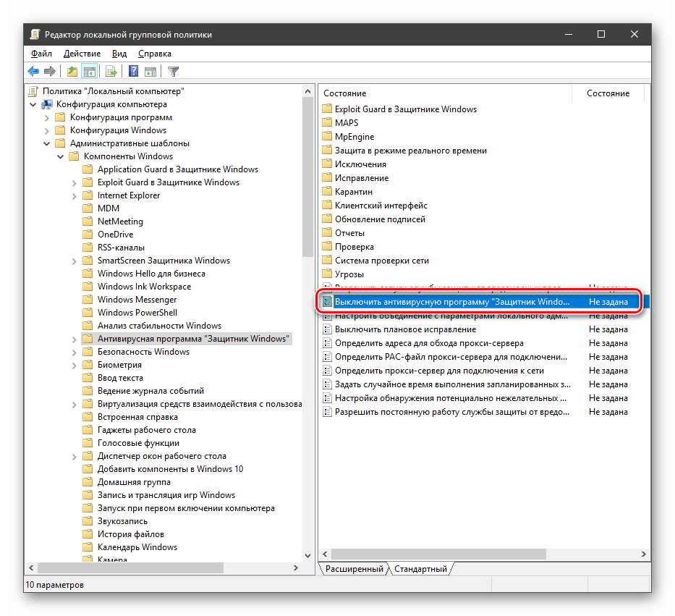Go up one level with folder icon
This screenshot has width=675, height=616.
(x=72, y=71)
